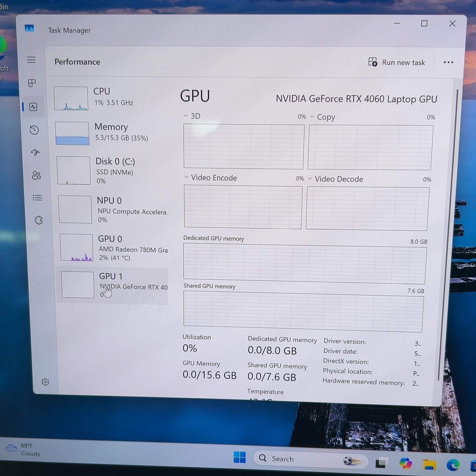Click the Disk 0 mini graph thumbnail

[x=74, y=170]
